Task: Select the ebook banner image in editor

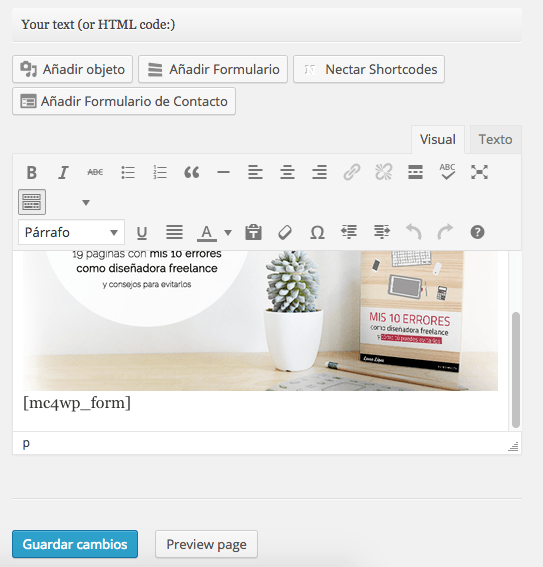Action: pyautogui.click(x=260, y=321)
